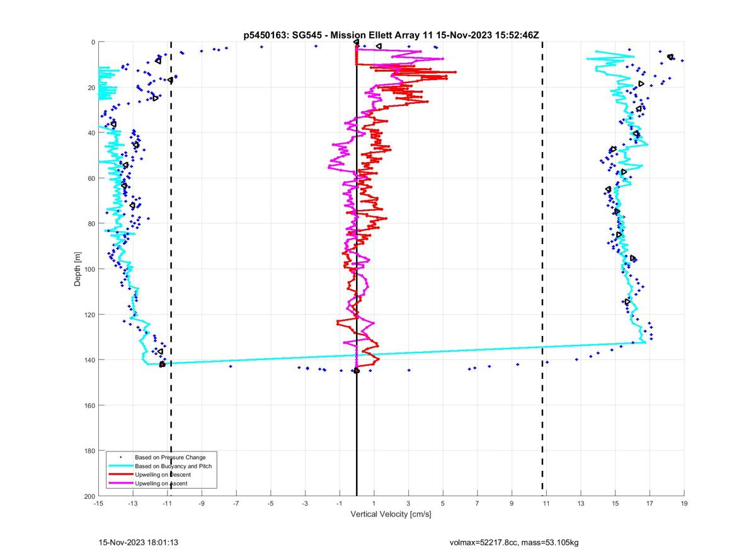The image size is (756, 558).
Task: Click legend entry 'Upwelling on Ascent'
Action: 161,484
